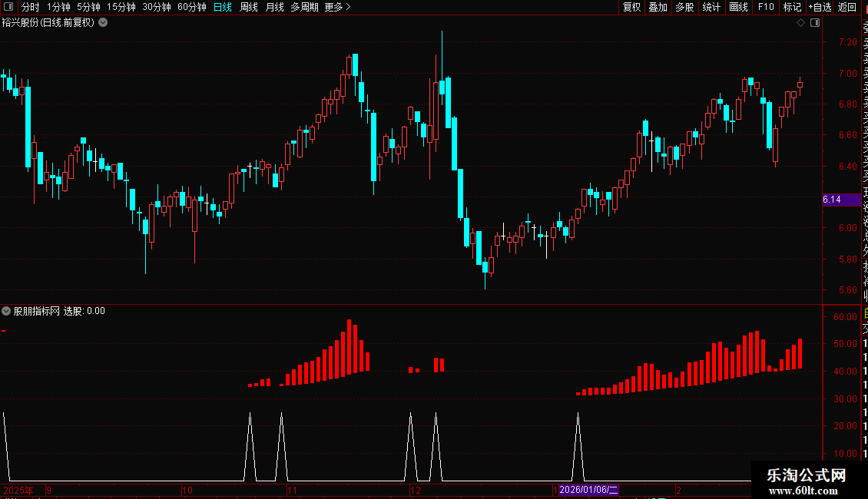Click the 50.00 indicator axis label
The height and width of the screenshot is (499, 868).
click(845, 344)
